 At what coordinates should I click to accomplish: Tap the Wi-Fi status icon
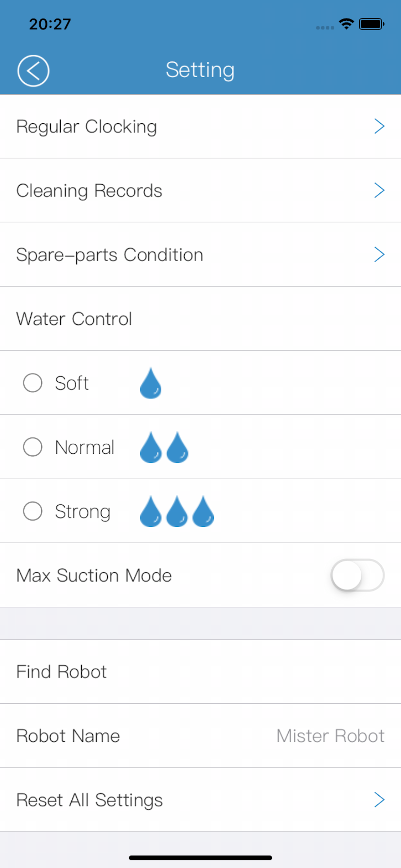pyautogui.click(x=346, y=24)
